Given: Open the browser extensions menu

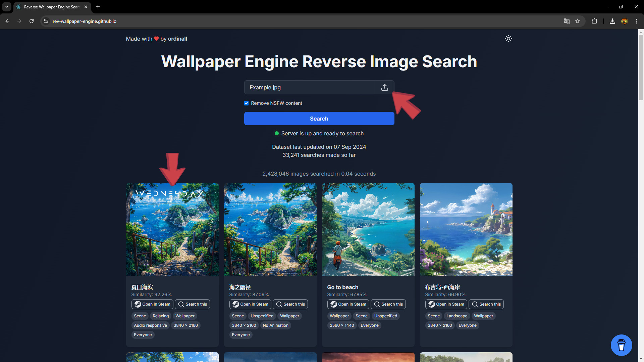Looking at the screenshot, I should [x=594, y=21].
